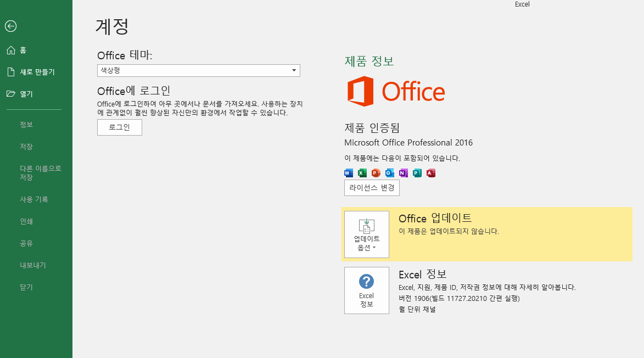Click the Office 업데이트 heading
This screenshot has height=358, width=644.
click(435, 218)
